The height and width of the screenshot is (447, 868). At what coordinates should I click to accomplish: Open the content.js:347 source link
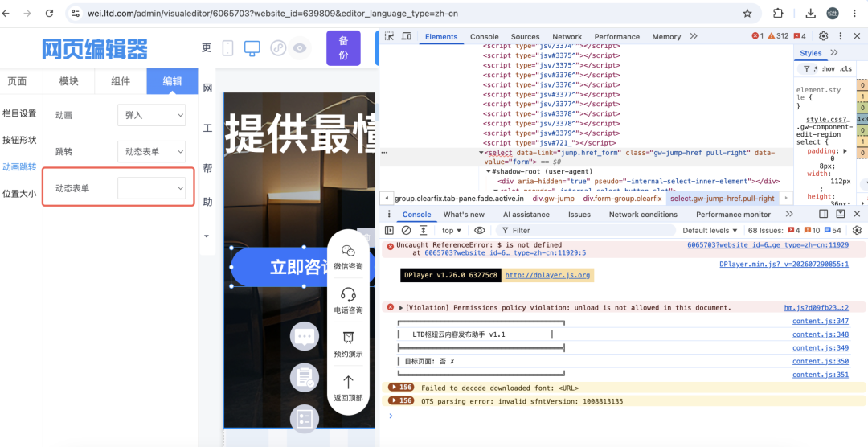(x=821, y=322)
